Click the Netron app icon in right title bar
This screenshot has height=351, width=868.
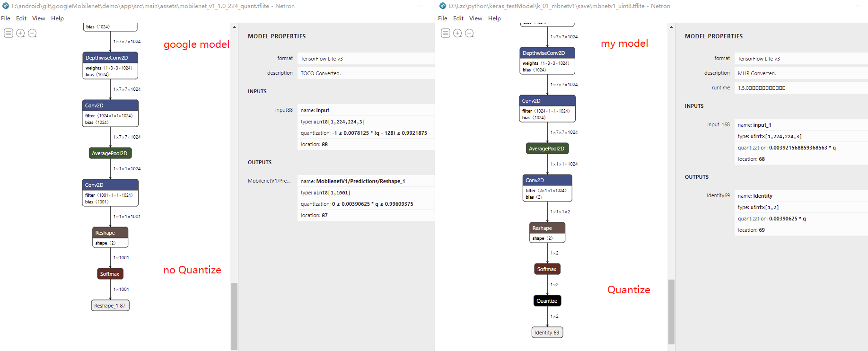(x=443, y=6)
